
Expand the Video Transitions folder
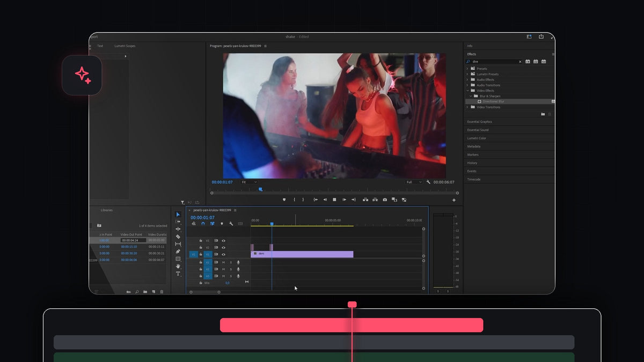[467, 107]
